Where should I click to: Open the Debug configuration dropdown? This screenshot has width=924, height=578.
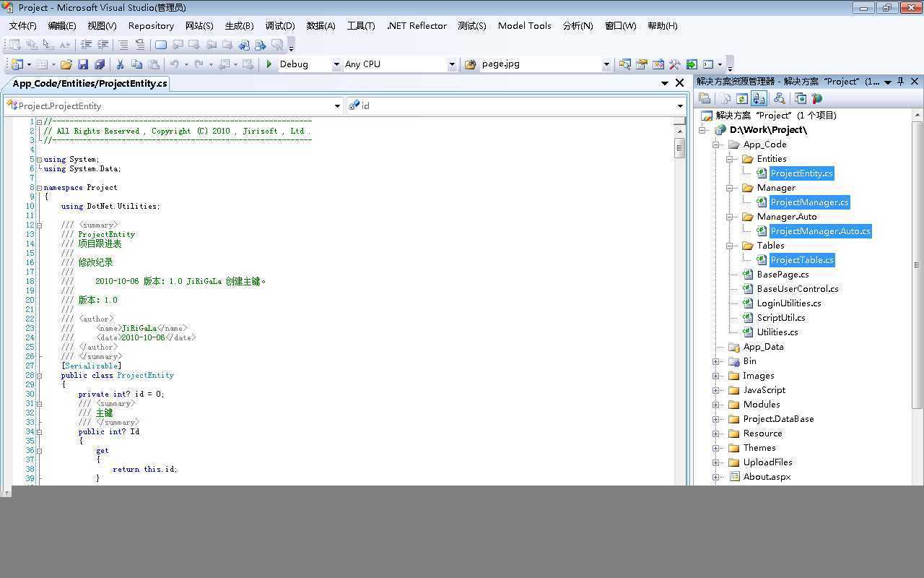(336, 64)
